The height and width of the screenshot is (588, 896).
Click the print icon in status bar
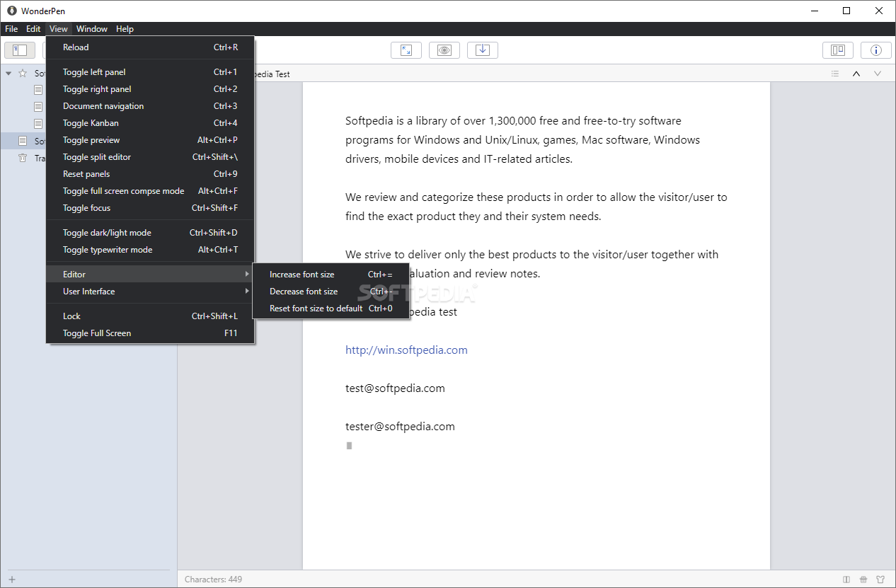pyautogui.click(x=863, y=580)
